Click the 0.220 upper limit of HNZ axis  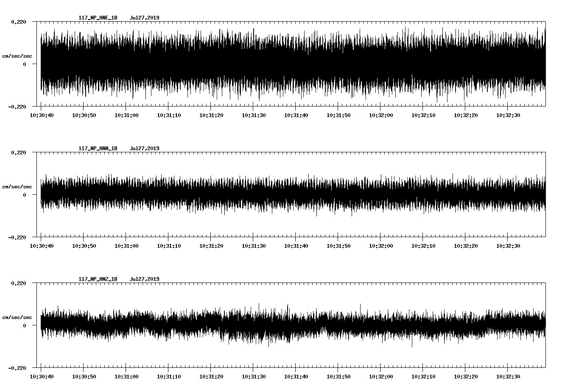19,283
